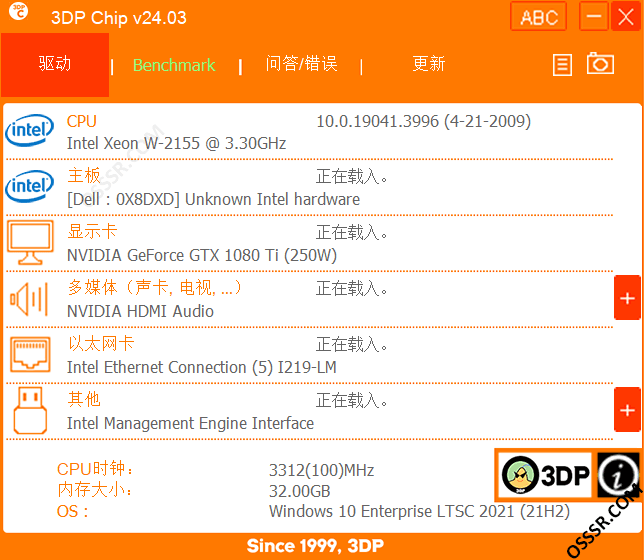Click the CPU时钟 label
This screenshot has width=644, height=560.
tap(95, 469)
